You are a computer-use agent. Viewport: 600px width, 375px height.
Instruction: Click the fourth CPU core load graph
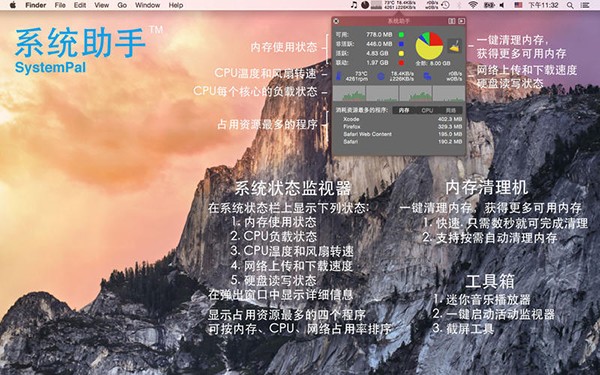click(449, 93)
